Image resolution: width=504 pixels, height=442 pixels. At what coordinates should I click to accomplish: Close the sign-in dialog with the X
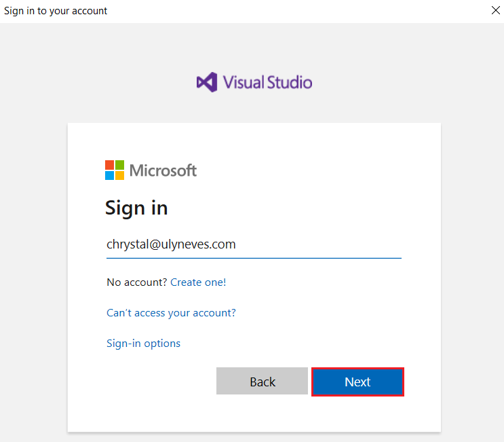pos(496,10)
